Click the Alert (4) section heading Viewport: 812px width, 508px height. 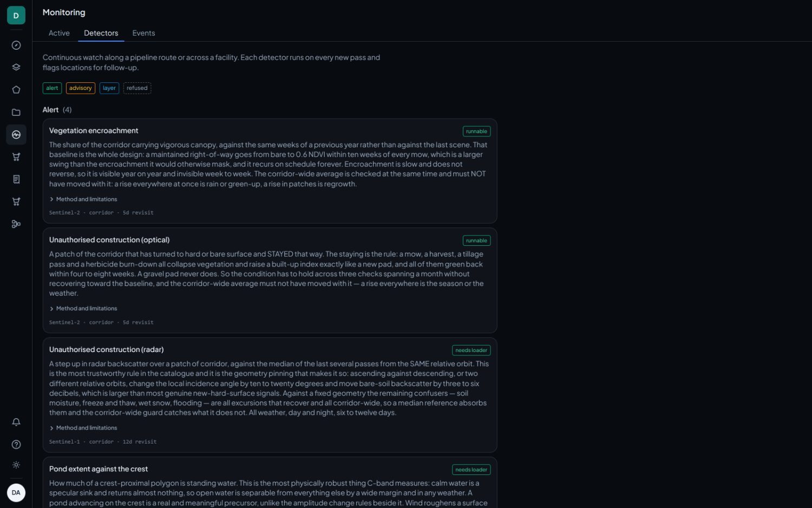[x=57, y=110]
